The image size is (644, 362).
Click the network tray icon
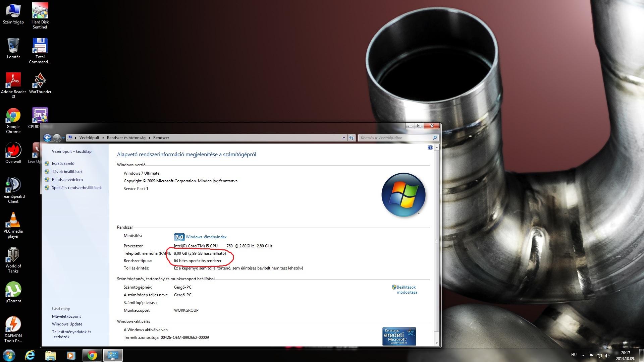click(x=599, y=355)
